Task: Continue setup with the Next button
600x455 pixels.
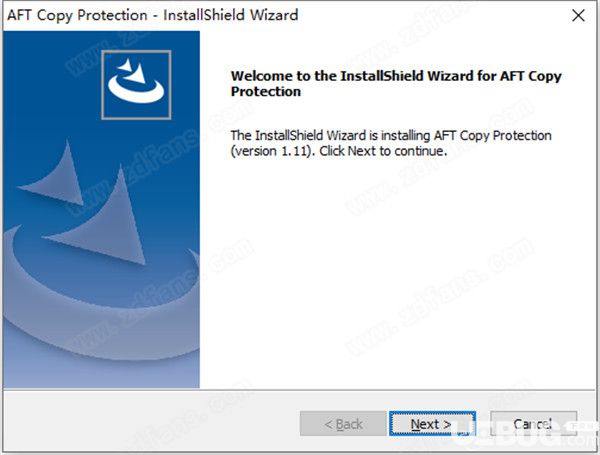Action: coord(432,424)
